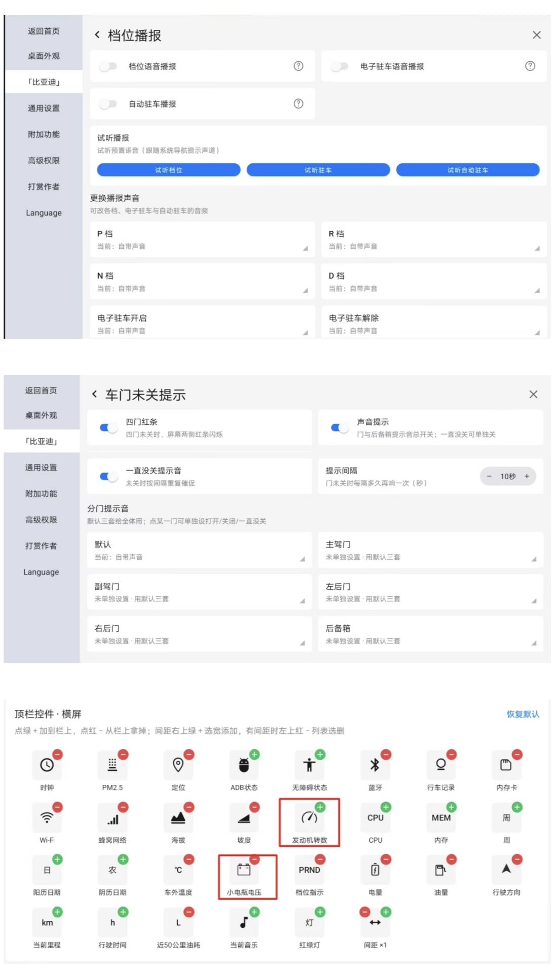Open the 副驾门 sound dropdown
Screen dimensions: 560x971
[199, 592]
